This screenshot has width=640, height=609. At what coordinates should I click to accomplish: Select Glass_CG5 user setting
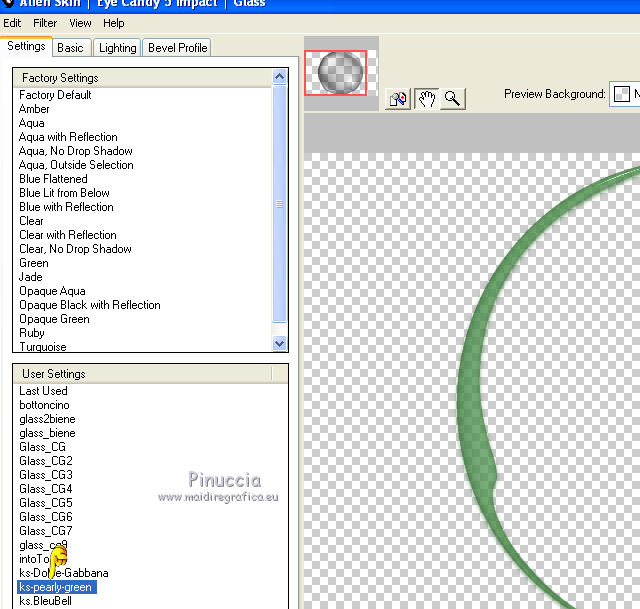(46, 503)
